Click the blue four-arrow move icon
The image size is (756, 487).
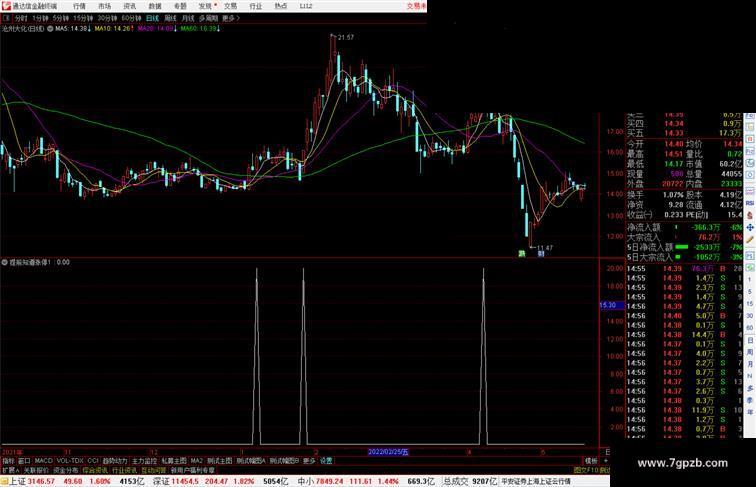point(750,227)
